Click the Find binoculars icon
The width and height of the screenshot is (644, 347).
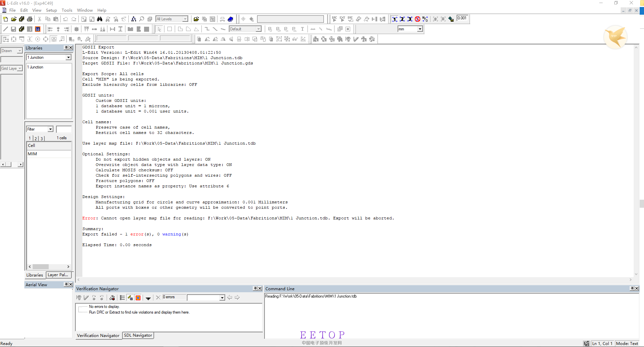[x=100, y=19]
